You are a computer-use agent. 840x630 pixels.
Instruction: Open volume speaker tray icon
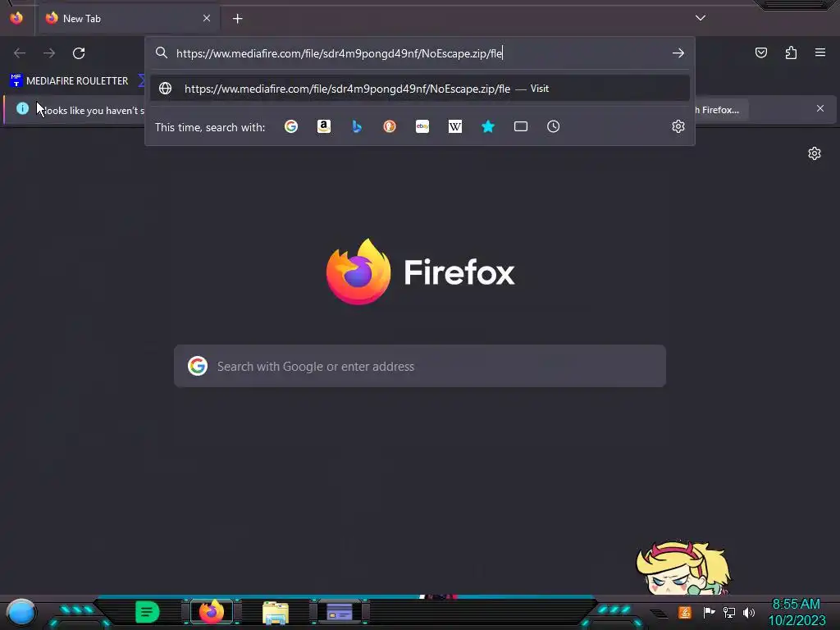click(x=749, y=612)
